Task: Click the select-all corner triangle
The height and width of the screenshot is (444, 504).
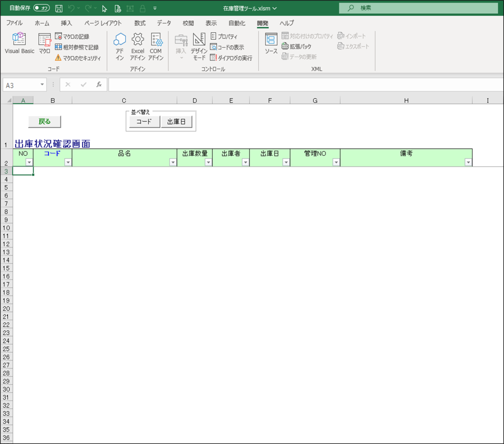Action: pyautogui.click(x=9, y=100)
